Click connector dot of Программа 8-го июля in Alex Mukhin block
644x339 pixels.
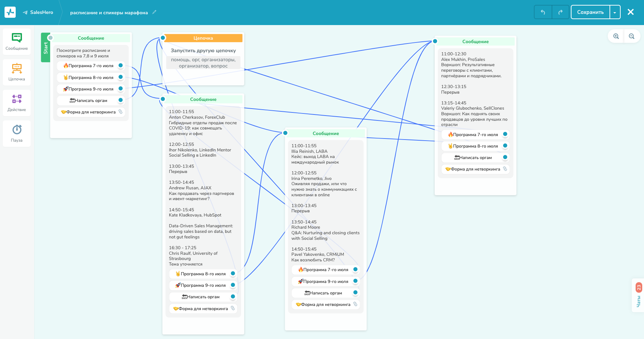505,145
